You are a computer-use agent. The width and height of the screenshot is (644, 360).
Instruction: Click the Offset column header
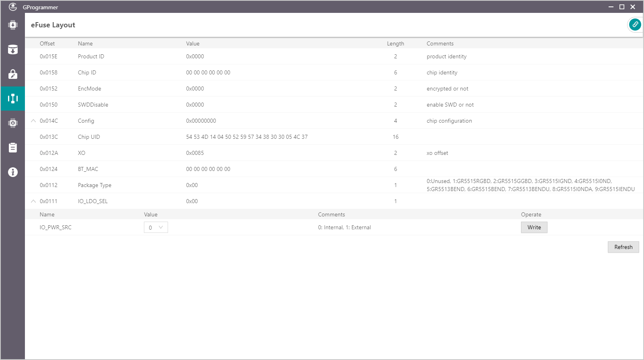pos(47,43)
